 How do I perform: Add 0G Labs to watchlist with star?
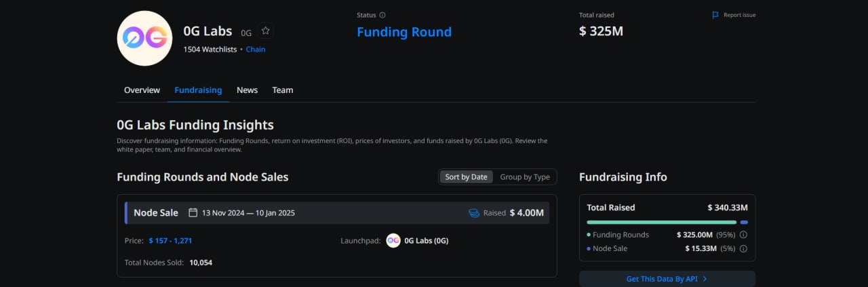[x=266, y=31]
